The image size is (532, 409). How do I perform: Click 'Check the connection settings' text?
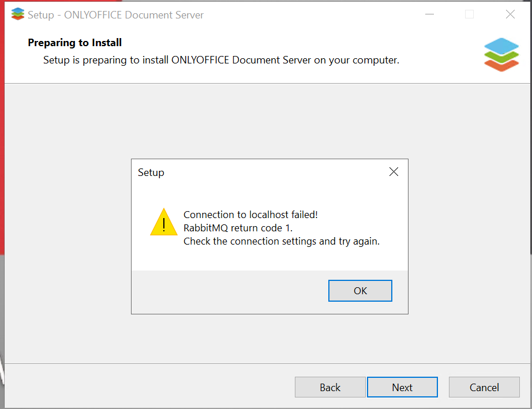(x=282, y=241)
